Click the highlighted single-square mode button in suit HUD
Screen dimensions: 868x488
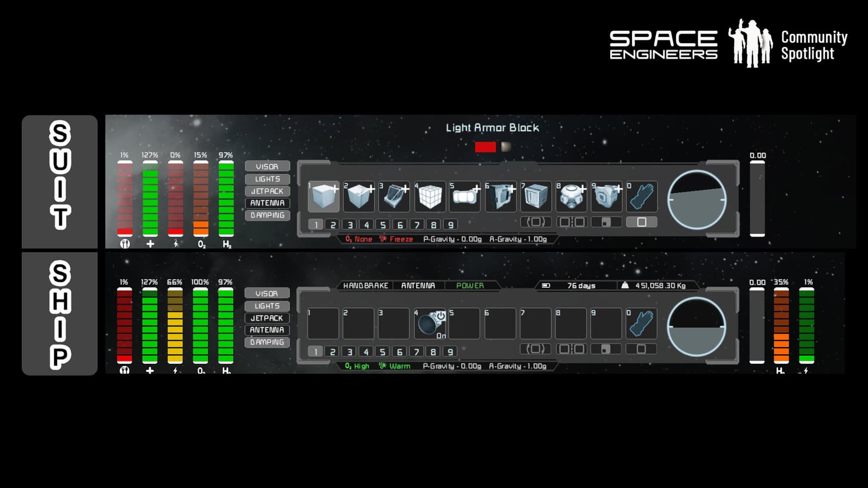[x=641, y=222]
